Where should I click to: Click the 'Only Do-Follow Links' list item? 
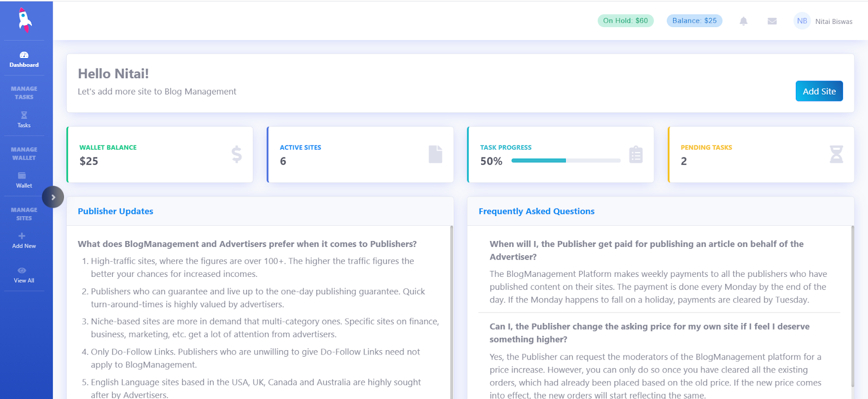coord(255,358)
